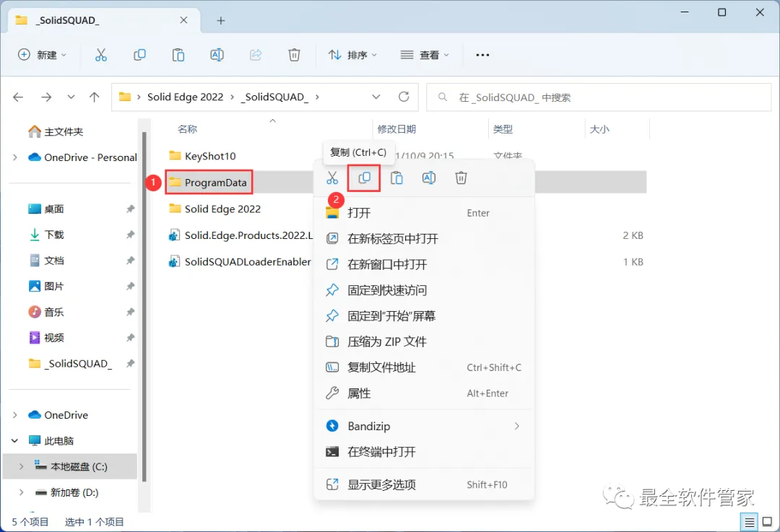The image size is (780, 532).
Task: Choose 复制文件地址 in context menu
Action: pos(425,368)
